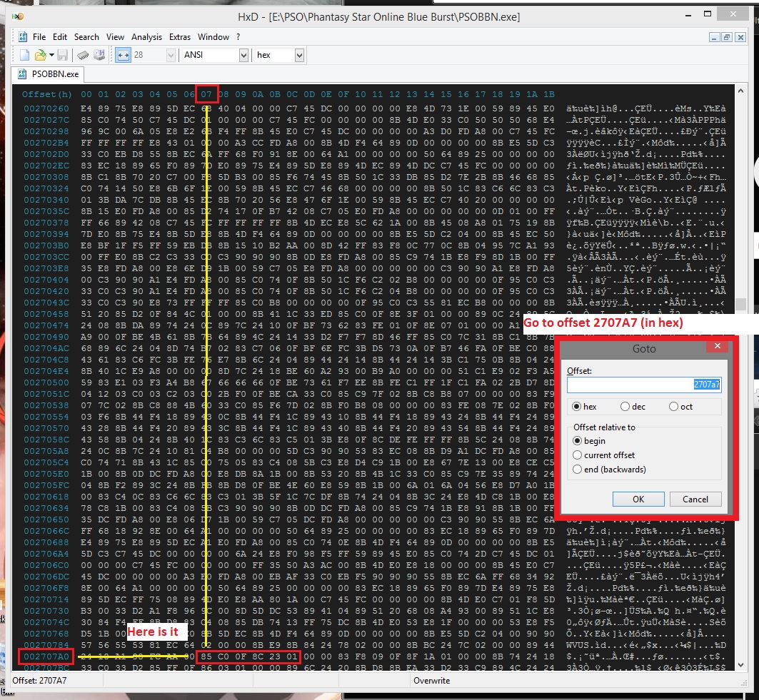This screenshot has height=700, width=759.
Task: Click offset row label 00270500
Action: (46, 382)
